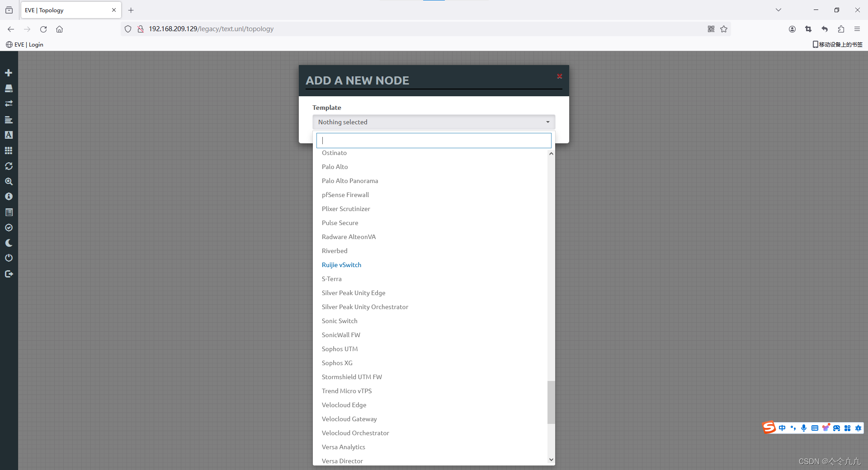Click the Close lab power icon
The height and width of the screenshot is (470, 868).
coord(9,258)
